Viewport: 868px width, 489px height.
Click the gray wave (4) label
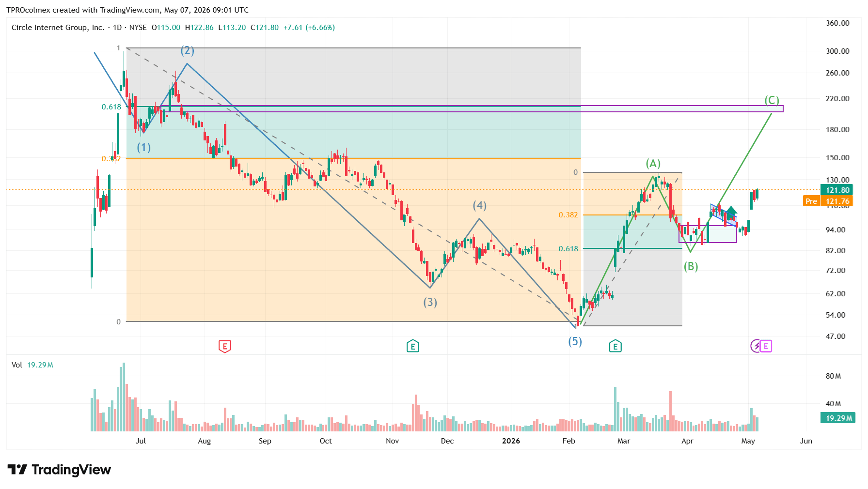pyautogui.click(x=480, y=205)
